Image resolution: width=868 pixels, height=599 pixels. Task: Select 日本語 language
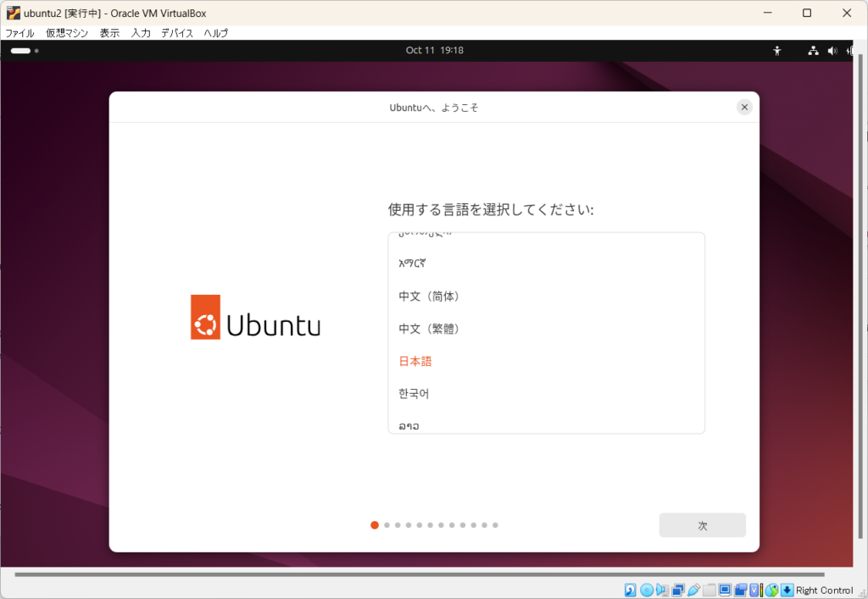click(x=547, y=362)
